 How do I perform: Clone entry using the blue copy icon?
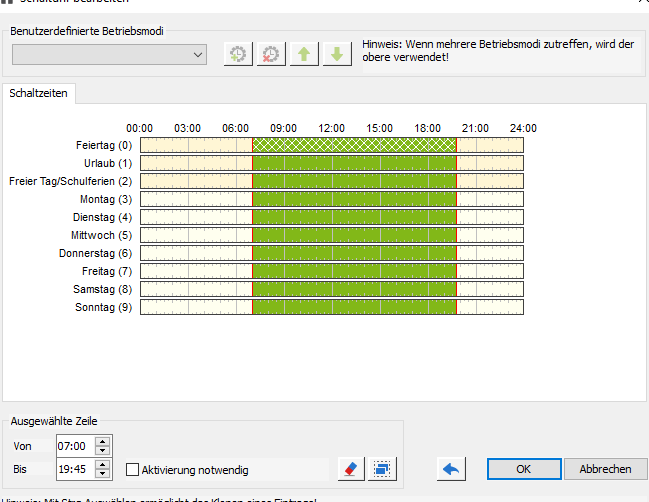(382, 469)
